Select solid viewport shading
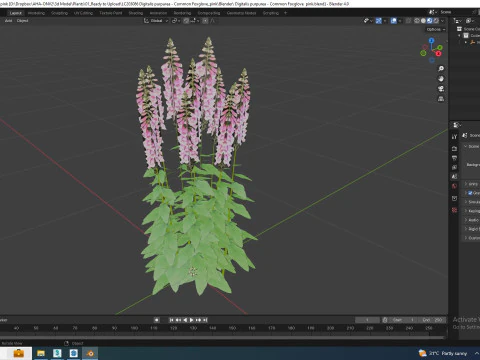This screenshot has width=480, height=360. coord(423,21)
